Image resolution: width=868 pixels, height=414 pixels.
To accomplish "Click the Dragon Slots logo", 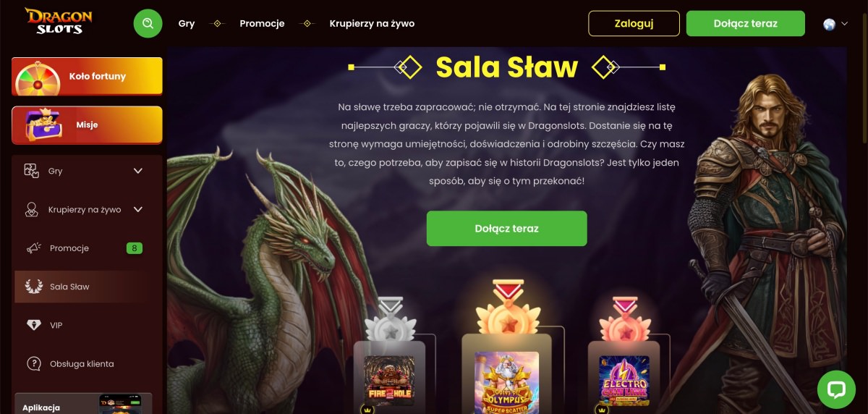I will tap(59, 21).
